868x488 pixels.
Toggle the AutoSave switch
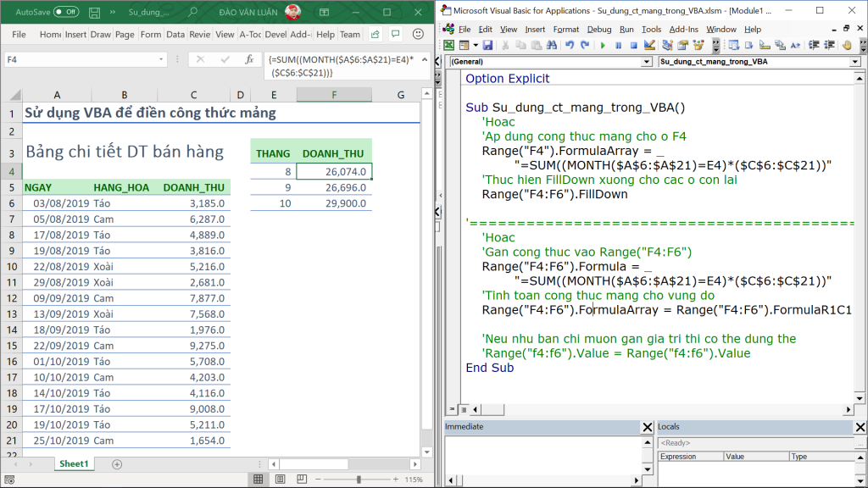[66, 13]
